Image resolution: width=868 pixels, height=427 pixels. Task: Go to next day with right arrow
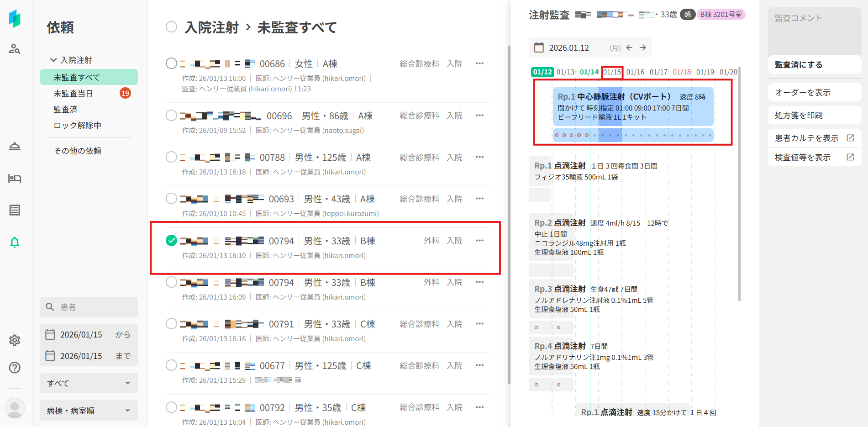coord(643,47)
